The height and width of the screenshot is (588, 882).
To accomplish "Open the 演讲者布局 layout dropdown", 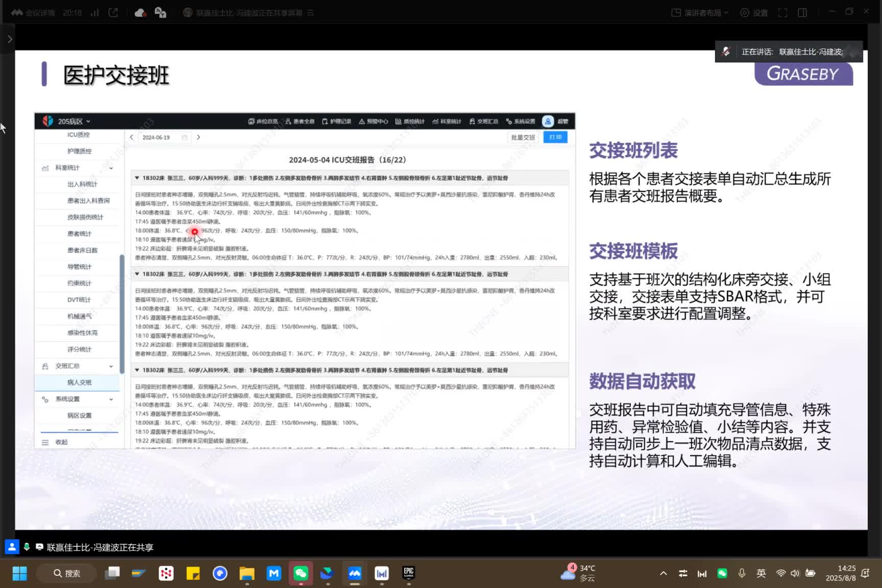I will point(700,13).
